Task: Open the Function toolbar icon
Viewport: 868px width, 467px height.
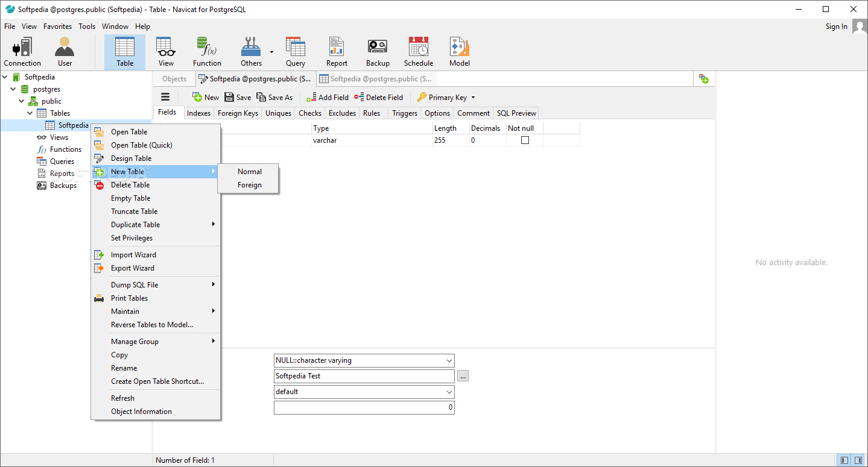Action: tap(207, 52)
